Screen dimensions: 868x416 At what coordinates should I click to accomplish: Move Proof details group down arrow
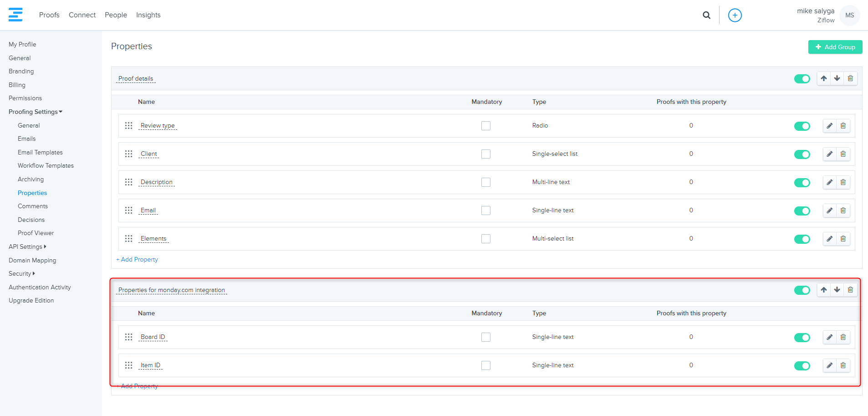pos(837,78)
